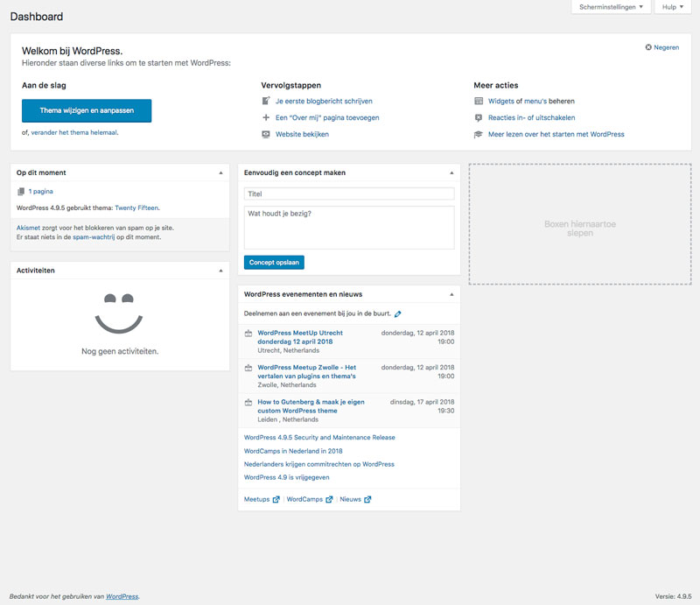This screenshot has height=605, width=700.
Task: Open the spam-wachtrij link
Action: 94,237
